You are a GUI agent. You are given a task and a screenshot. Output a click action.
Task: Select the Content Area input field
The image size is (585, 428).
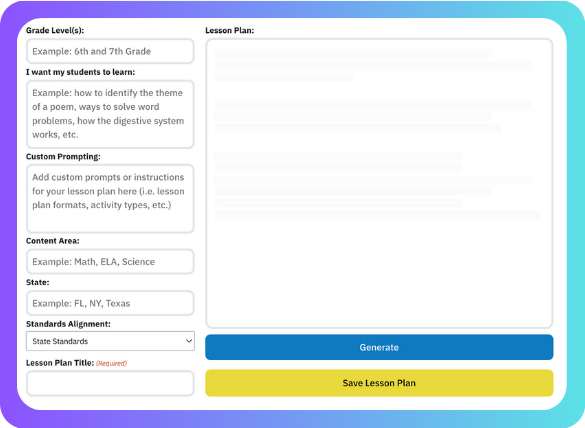pyautogui.click(x=110, y=262)
